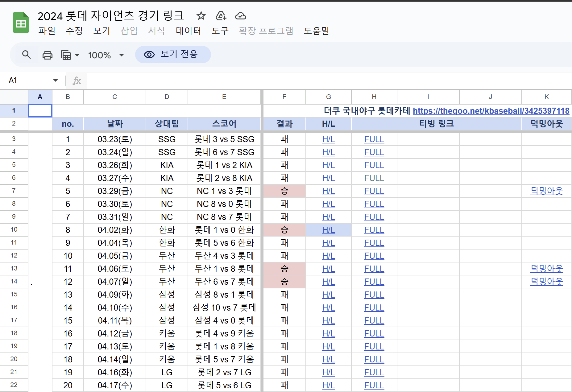Screen dimensions: 572x392
Task: Open the 보기 menu
Action: tap(102, 31)
